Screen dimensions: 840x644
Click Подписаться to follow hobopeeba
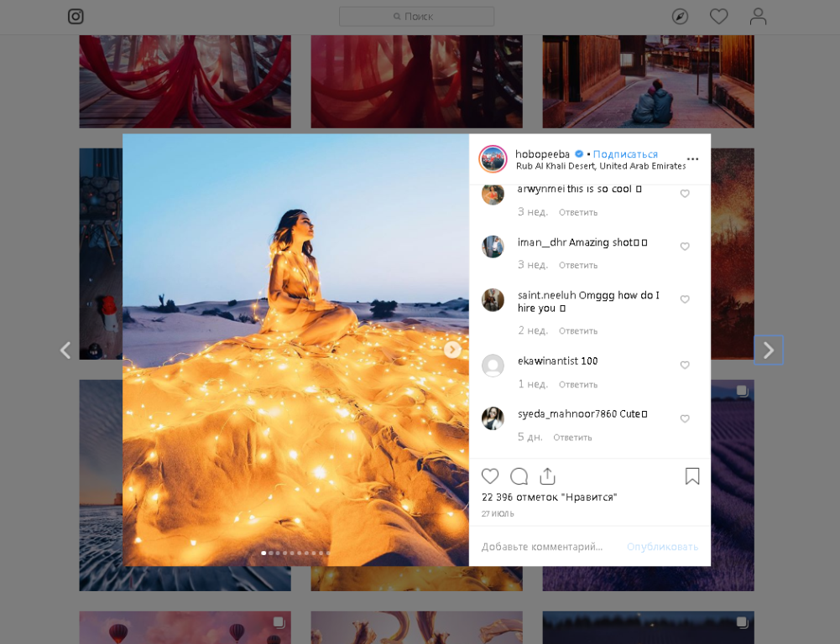(625, 154)
